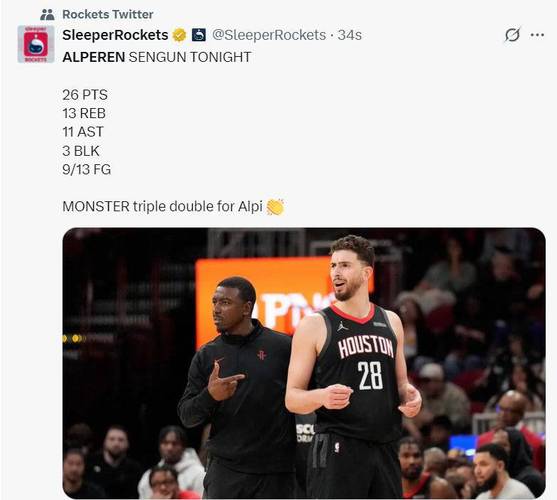The image size is (557, 500).
Task: Open the SleeperRockets profile avatar
Action: (x=36, y=44)
